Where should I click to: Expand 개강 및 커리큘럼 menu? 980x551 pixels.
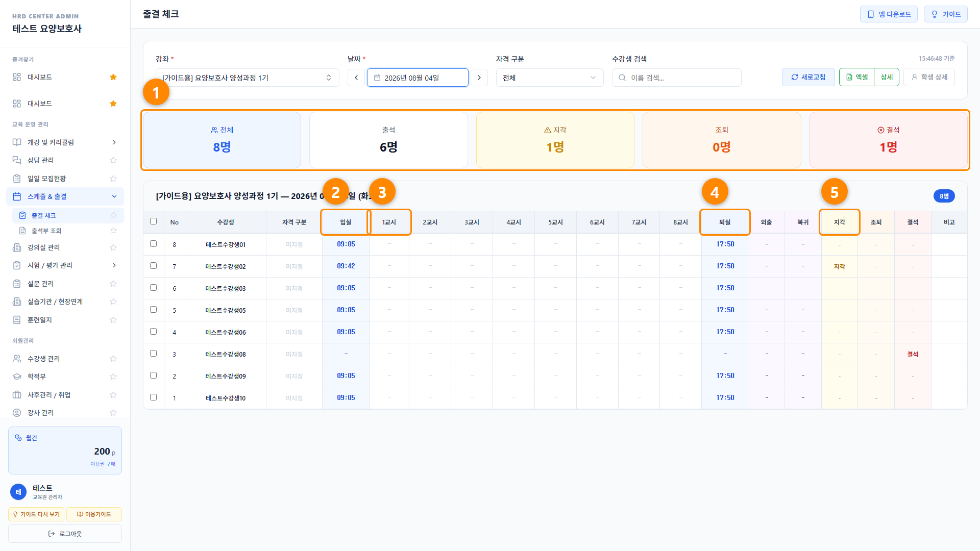pos(65,142)
